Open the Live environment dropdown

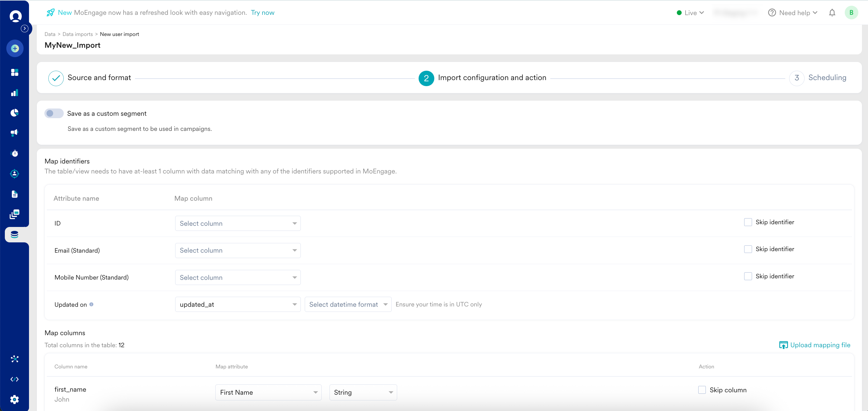[690, 13]
